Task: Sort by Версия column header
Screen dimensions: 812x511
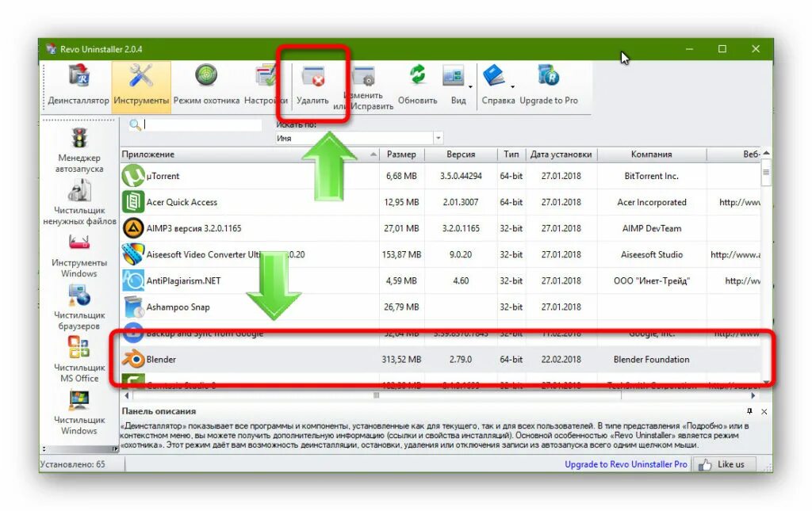Action: [x=461, y=154]
